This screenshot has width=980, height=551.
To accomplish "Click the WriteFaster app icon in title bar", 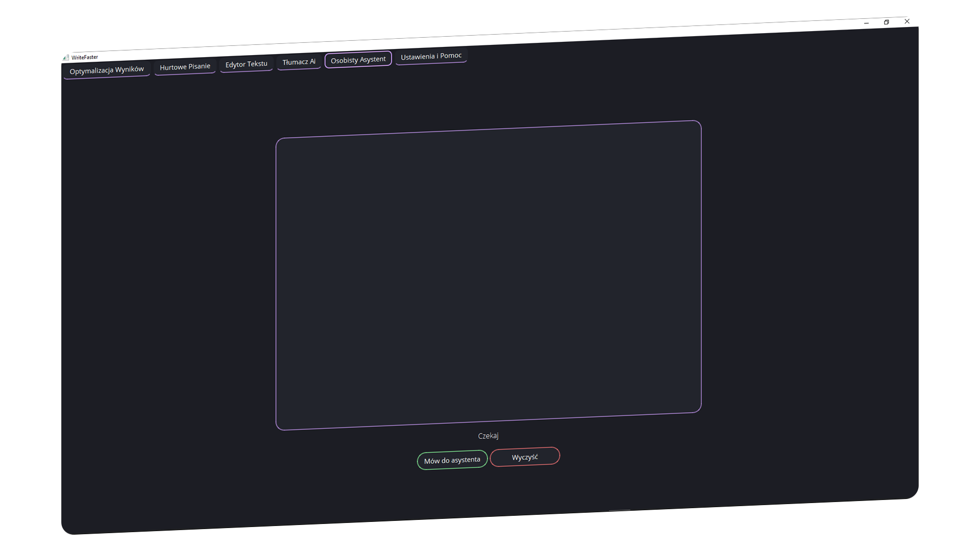I will tap(66, 58).
